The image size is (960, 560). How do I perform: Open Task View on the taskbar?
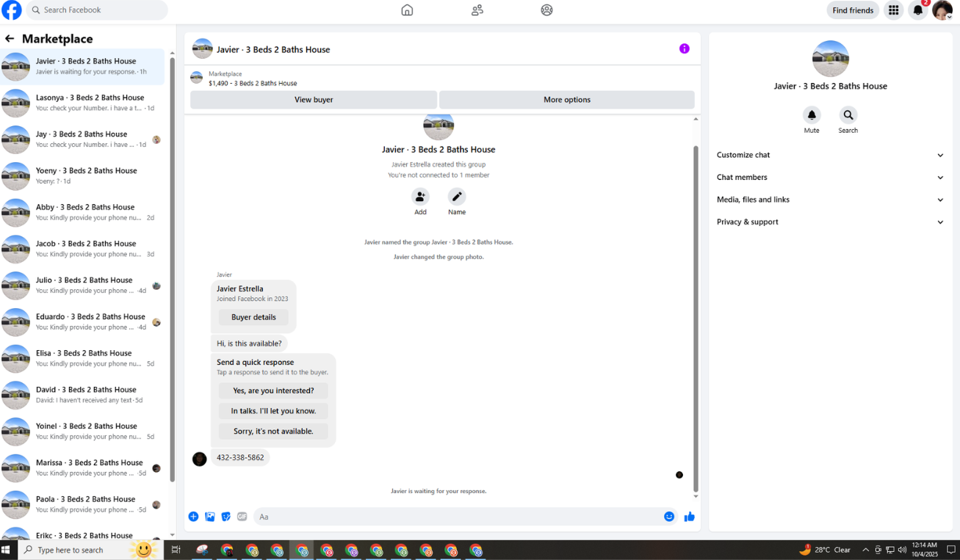click(x=176, y=550)
